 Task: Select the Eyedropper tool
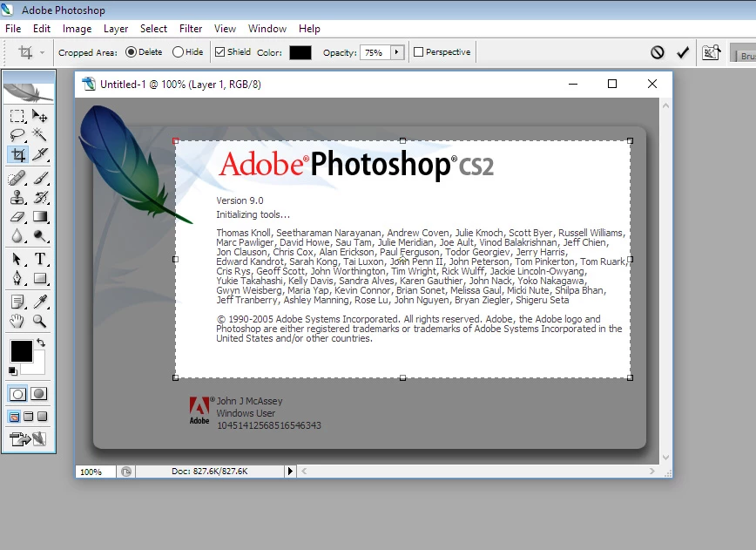pyautogui.click(x=40, y=302)
